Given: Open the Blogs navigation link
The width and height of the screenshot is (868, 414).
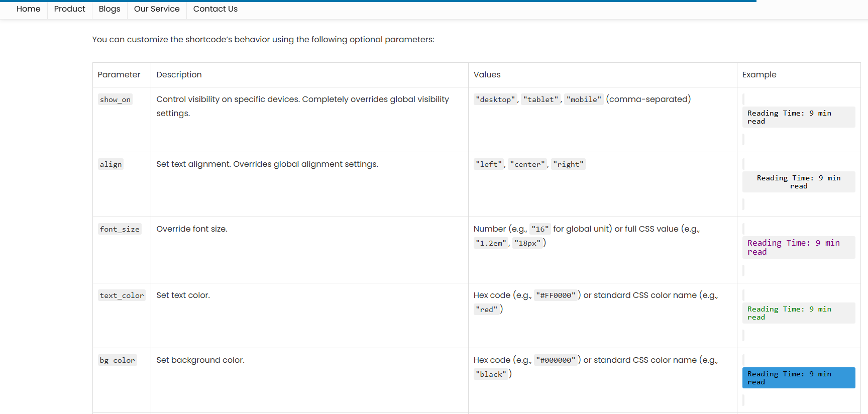Looking at the screenshot, I should coord(110,9).
